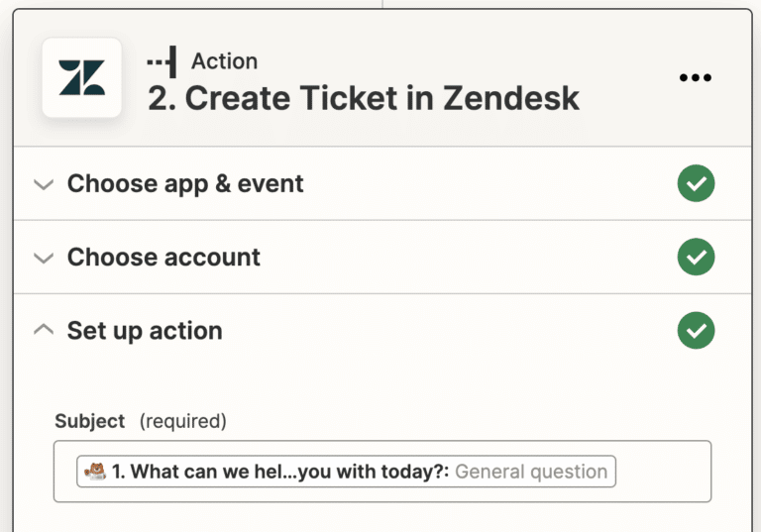761x532 pixels.
Task: Click the Action step type icon
Action: click(x=162, y=61)
